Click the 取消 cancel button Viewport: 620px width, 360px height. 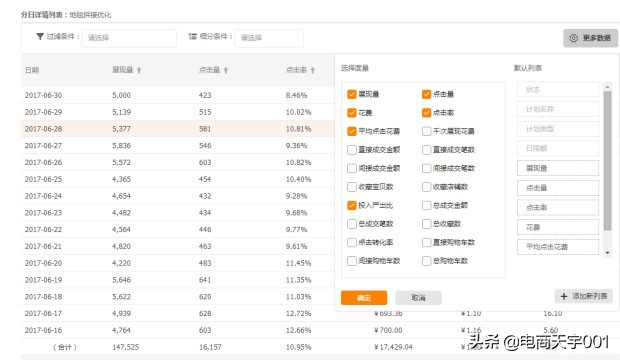418,298
